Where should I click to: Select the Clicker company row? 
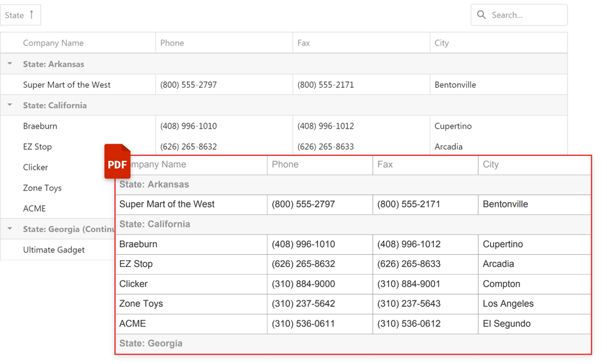tap(35, 167)
